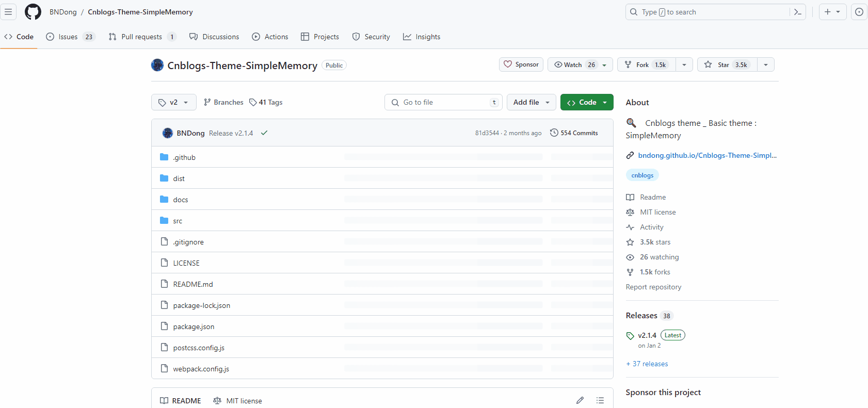Image resolution: width=868 pixels, height=408 pixels.
Task: Open the create new plus menu
Action: (x=832, y=12)
